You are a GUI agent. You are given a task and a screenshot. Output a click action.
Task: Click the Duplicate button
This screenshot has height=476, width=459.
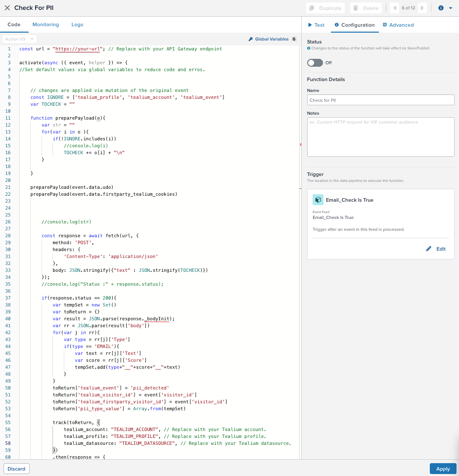click(325, 8)
